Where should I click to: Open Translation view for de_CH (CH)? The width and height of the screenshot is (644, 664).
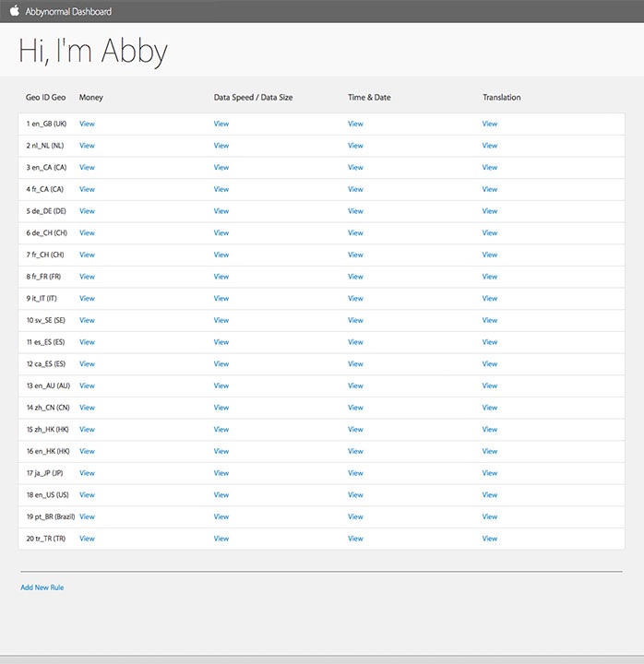point(489,233)
